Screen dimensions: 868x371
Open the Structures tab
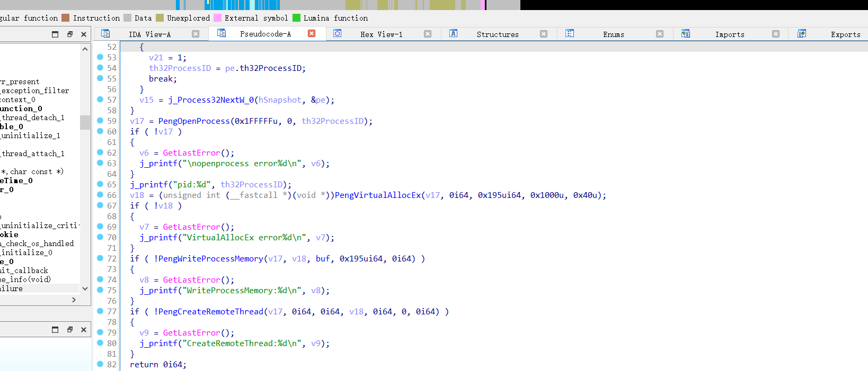[497, 34]
